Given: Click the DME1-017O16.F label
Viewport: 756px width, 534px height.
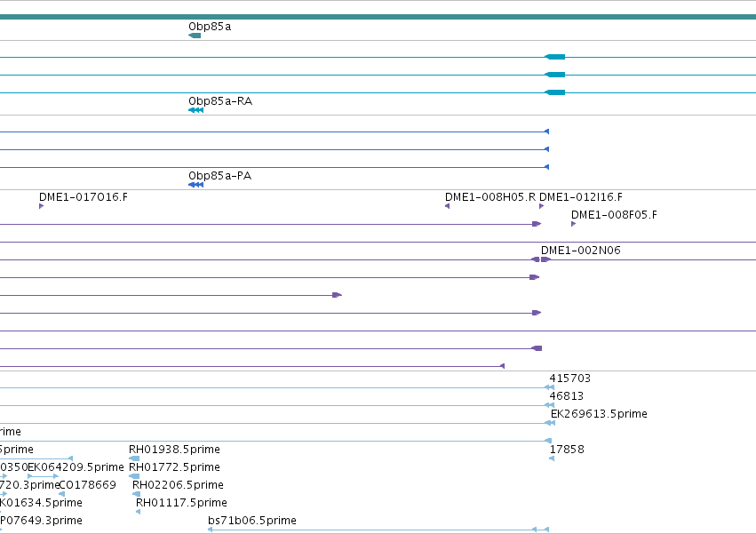Looking at the screenshot, I should coord(84,197).
